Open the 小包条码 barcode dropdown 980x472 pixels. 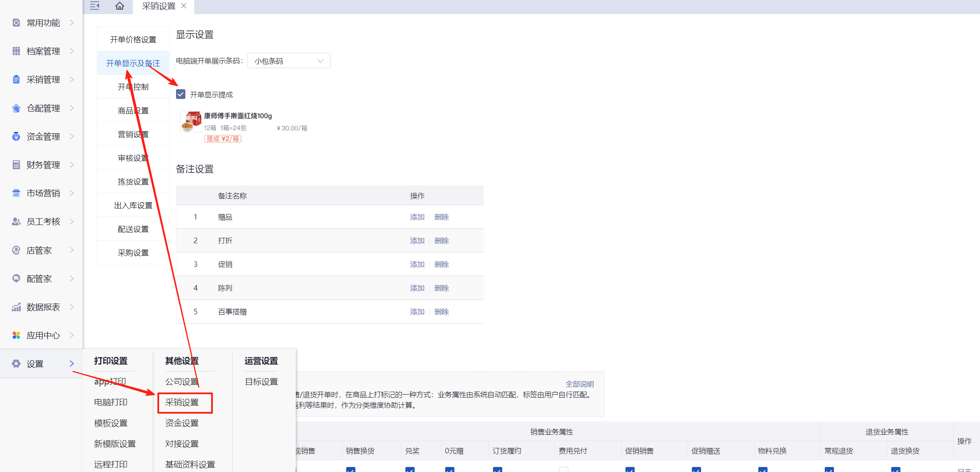pyautogui.click(x=289, y=61)
